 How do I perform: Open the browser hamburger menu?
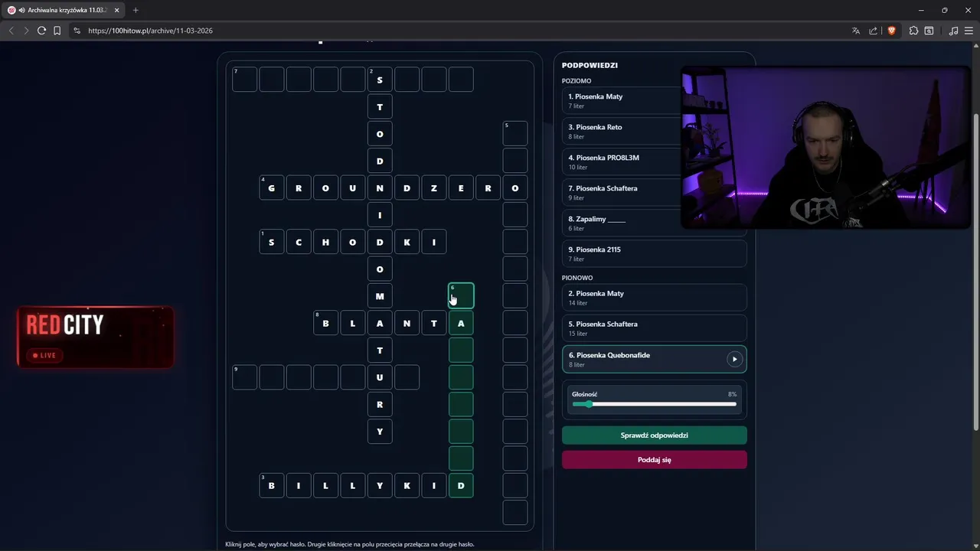tap(969, 31)
